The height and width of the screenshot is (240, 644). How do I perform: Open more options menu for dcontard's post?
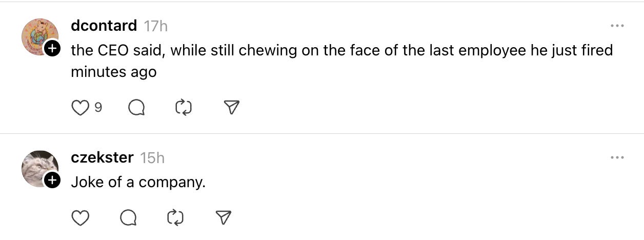(617, 26)
